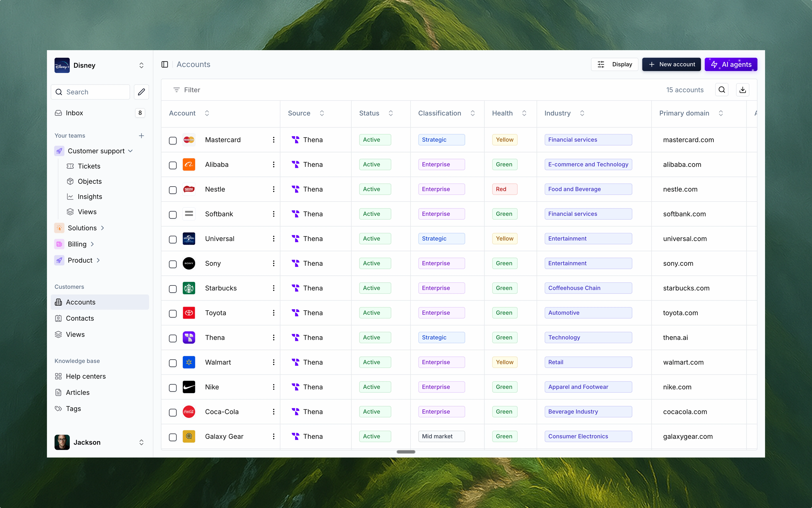This screenshot has height=508, width=812.
Task: Click the table search magnifier icon
Action: pos(722,90)
